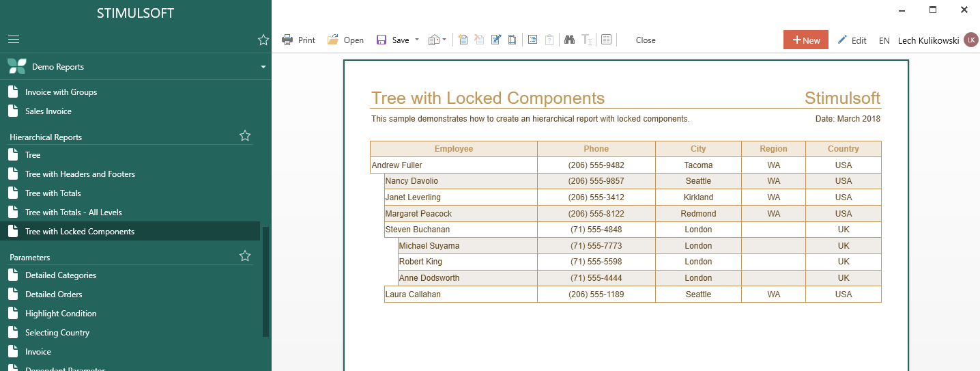Viewport: 980px width, 371px height.
Task: Open Lech Kulikowski user name
Action: click(928, 40)
